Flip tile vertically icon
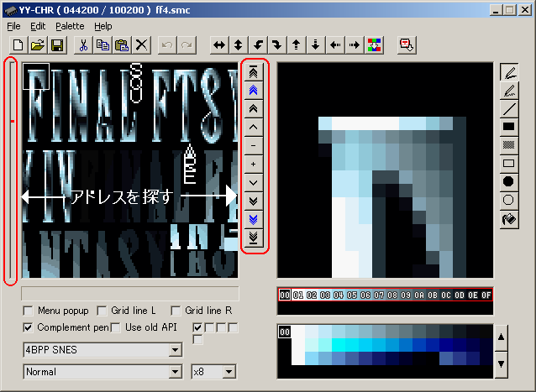This screenshot has width=536, height=392. pyautogui.click(x=239, y=45)
